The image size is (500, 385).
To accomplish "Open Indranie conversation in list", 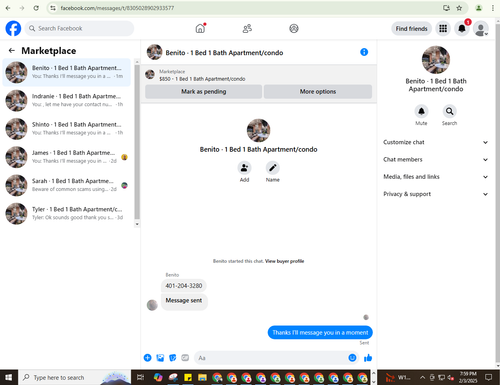I will pyautogui.click(x=67, y=100).
